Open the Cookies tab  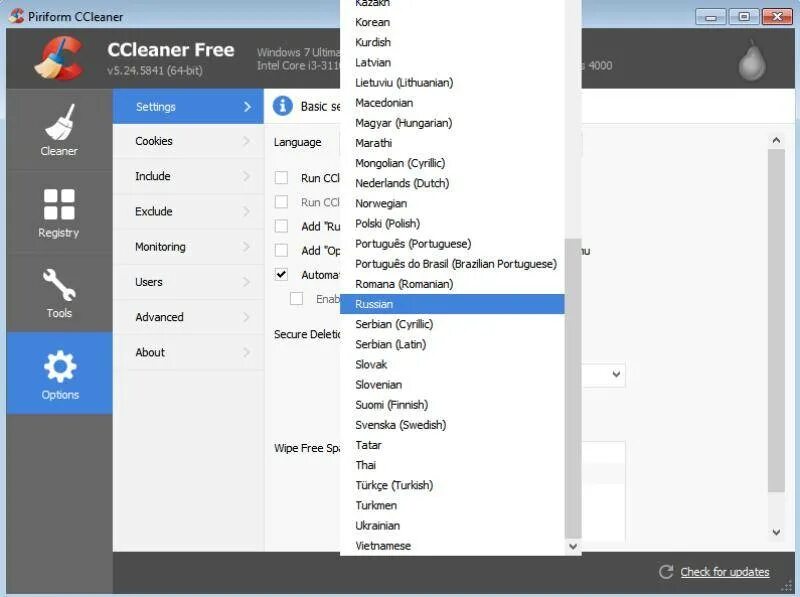coord(188,141)
